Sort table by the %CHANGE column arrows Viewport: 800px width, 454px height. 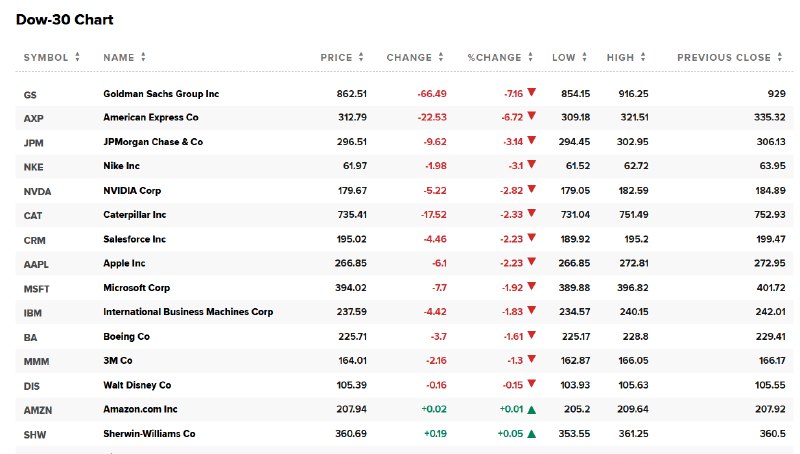click(x=530, y=57)
